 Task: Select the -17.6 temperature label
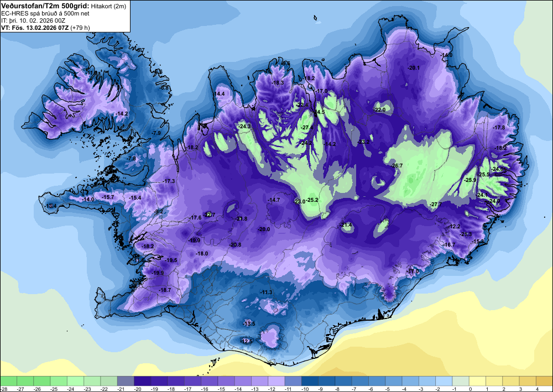coord(195,218)
